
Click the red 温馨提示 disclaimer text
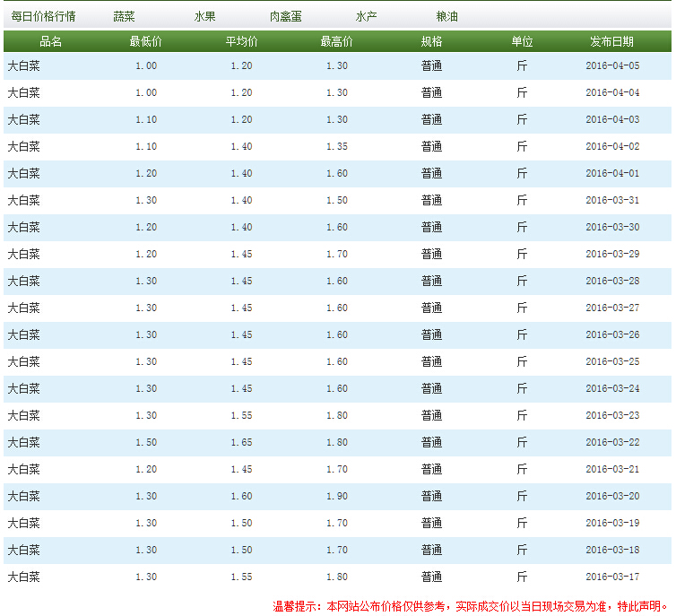click(x=472, y=606)
